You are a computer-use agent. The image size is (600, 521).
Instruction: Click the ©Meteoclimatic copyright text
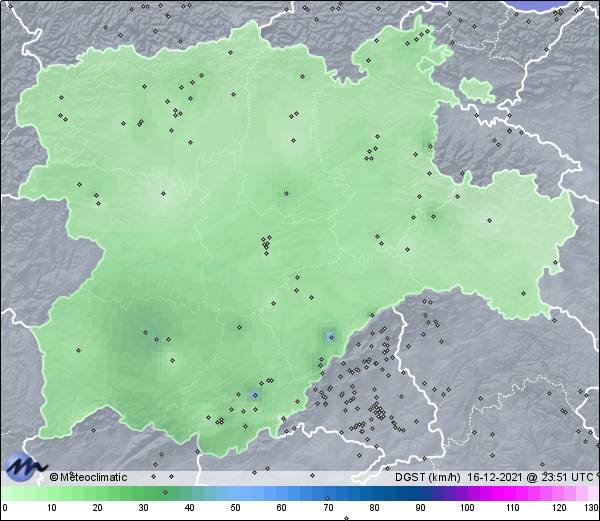coord(88,477)
